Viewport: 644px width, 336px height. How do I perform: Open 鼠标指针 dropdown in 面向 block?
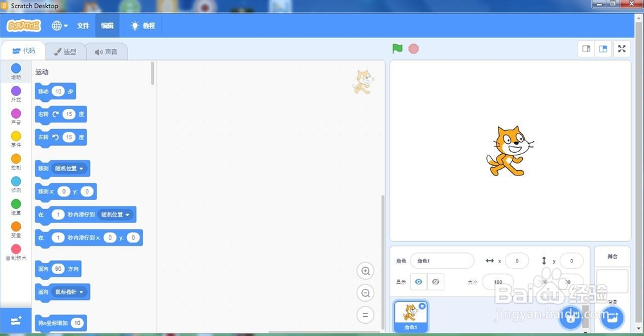(69, 292)
